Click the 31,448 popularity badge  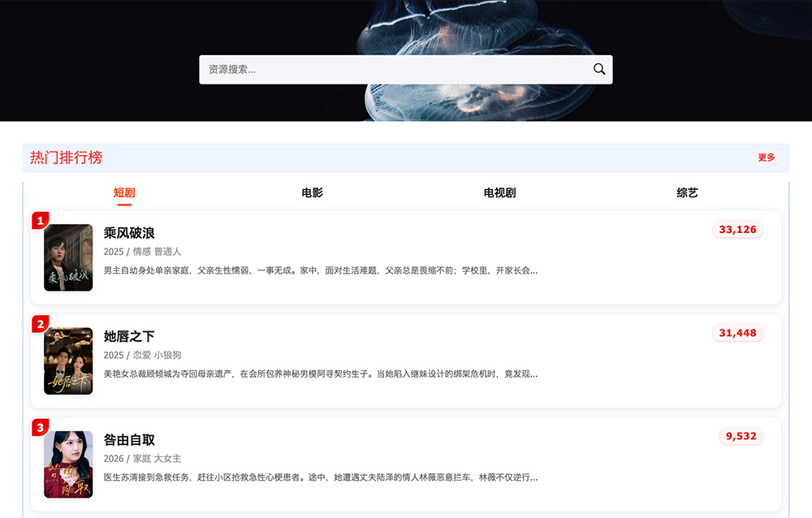(738, 333)
